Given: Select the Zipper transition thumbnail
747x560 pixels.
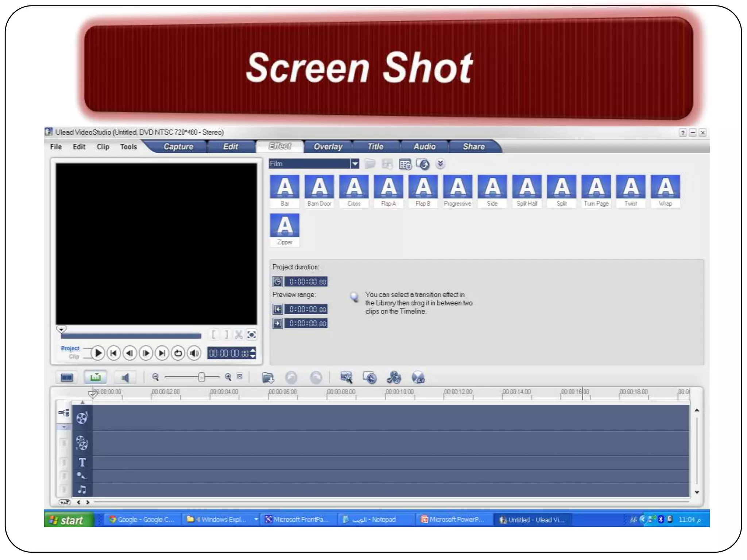Looking at the screenshot, I should coord(285,230).
